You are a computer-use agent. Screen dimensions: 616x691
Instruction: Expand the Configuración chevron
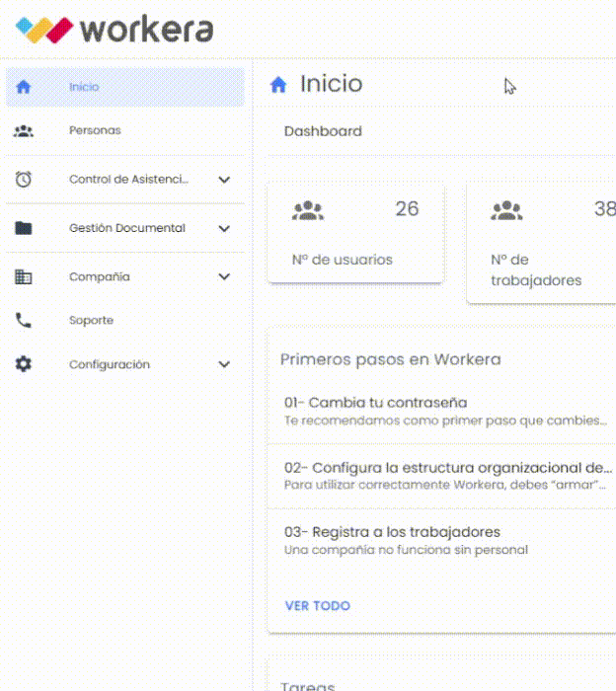[x=224, y=364]
